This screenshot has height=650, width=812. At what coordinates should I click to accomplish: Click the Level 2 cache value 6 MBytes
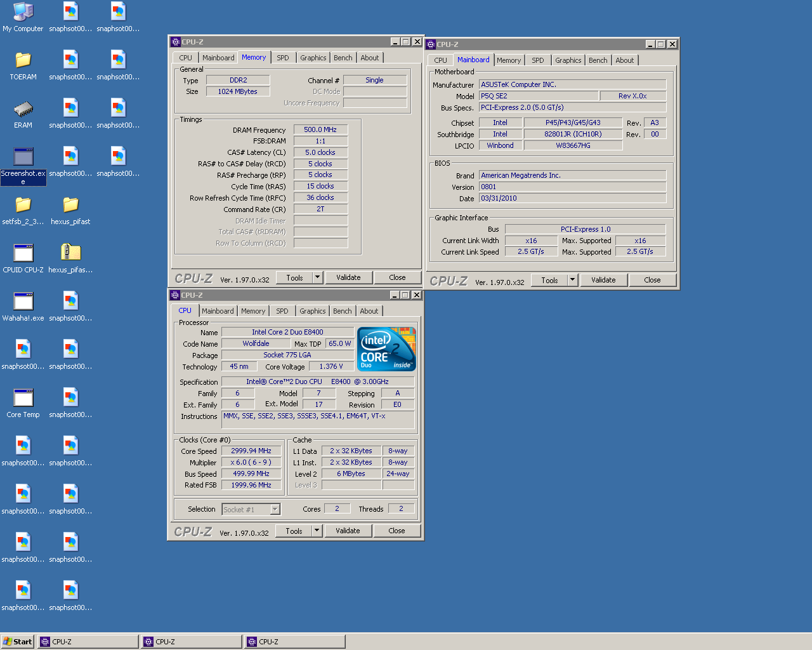(x=351, y=474)
